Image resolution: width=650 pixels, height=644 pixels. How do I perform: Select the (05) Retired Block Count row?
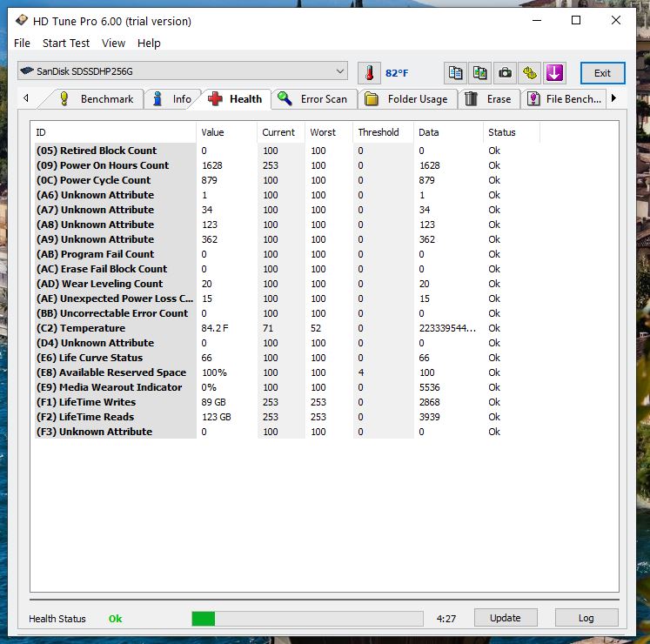click(x=287, y=151)
